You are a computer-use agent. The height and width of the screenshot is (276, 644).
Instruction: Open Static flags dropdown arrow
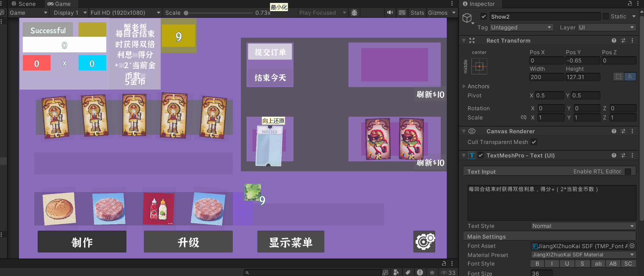[634, 17]
